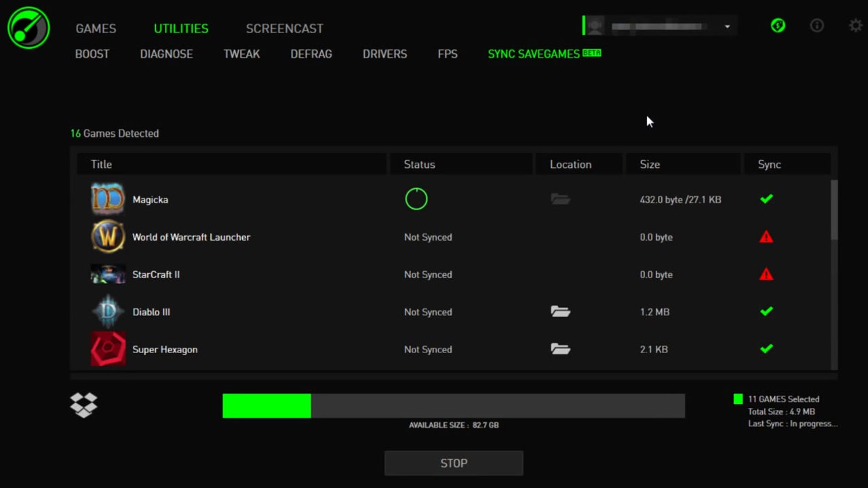Click the 16 Games Detected label

[115, 134]
